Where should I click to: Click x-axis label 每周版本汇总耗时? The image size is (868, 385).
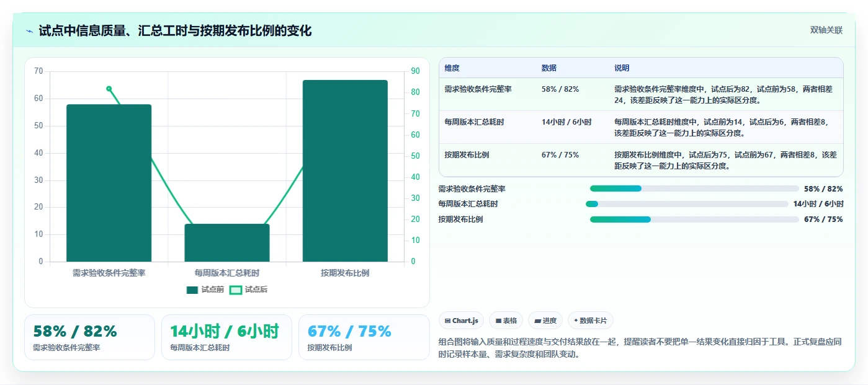pyautogui.click(x=227, y=273)
